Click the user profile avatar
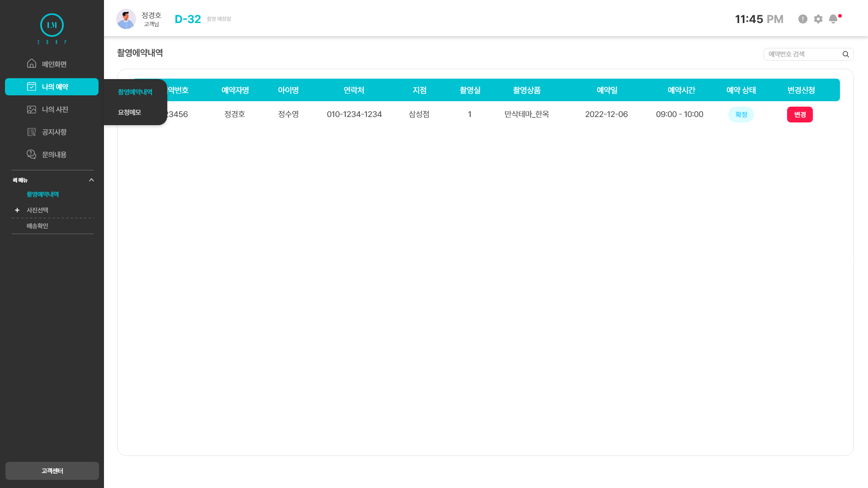This screenshot has width=868, height=488. tap(126, 19)
